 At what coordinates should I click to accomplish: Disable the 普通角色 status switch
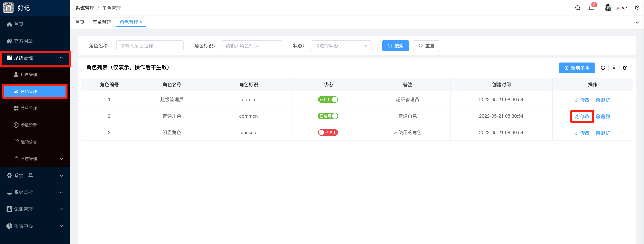point(328,116)
